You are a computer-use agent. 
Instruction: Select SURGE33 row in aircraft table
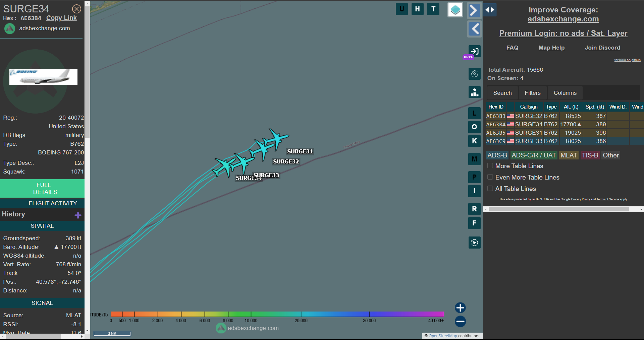coord(565,141)
